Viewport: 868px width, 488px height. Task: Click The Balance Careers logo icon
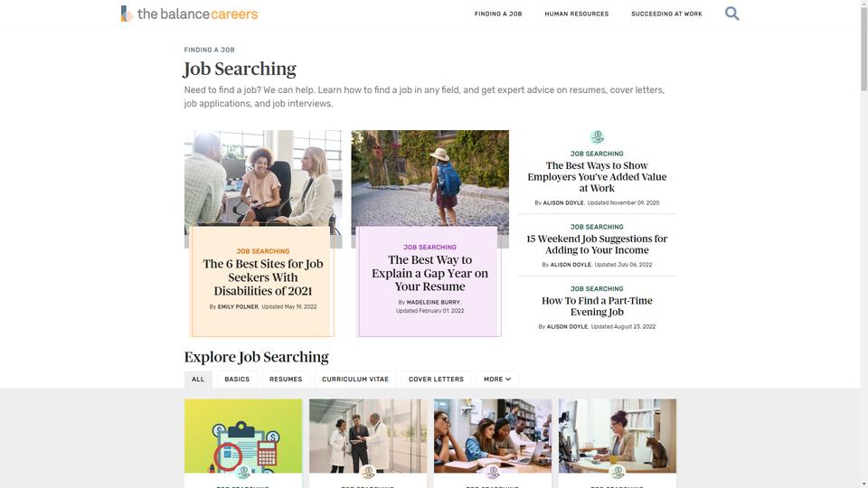[x=127, y=14]
